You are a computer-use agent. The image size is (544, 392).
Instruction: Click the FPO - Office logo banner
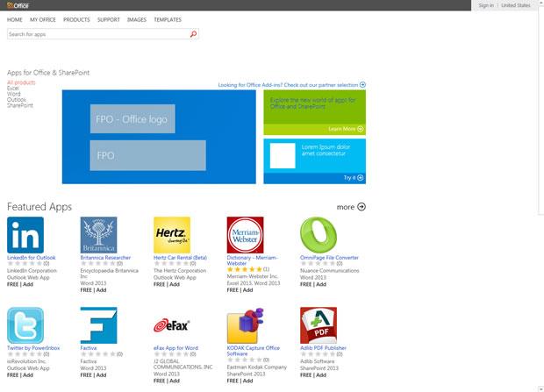click(x=132, y=118)
